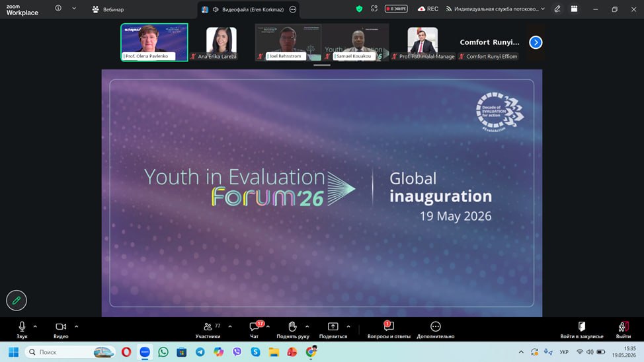644x362 pixels.
Task: Click УКР keyboard language indicator
Action: coord(564,352)
